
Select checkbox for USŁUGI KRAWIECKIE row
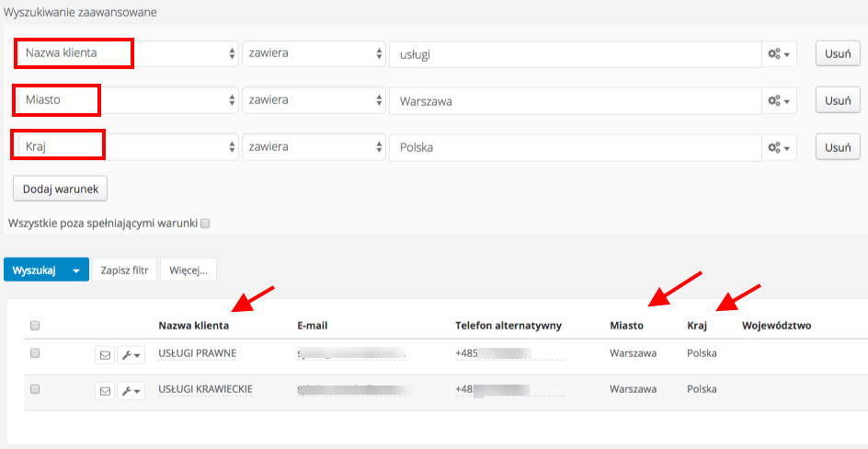point(34,389)
